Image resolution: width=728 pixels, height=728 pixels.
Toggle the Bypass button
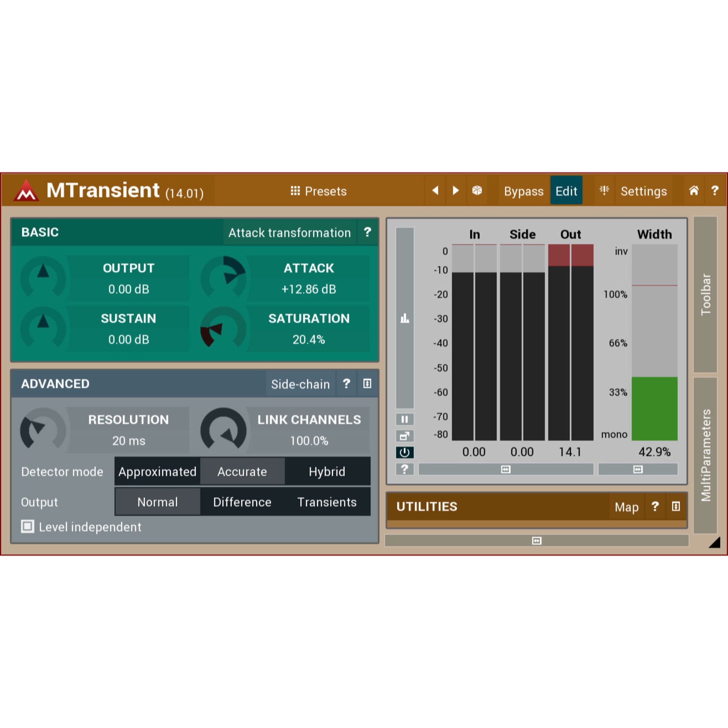point(524,191)
